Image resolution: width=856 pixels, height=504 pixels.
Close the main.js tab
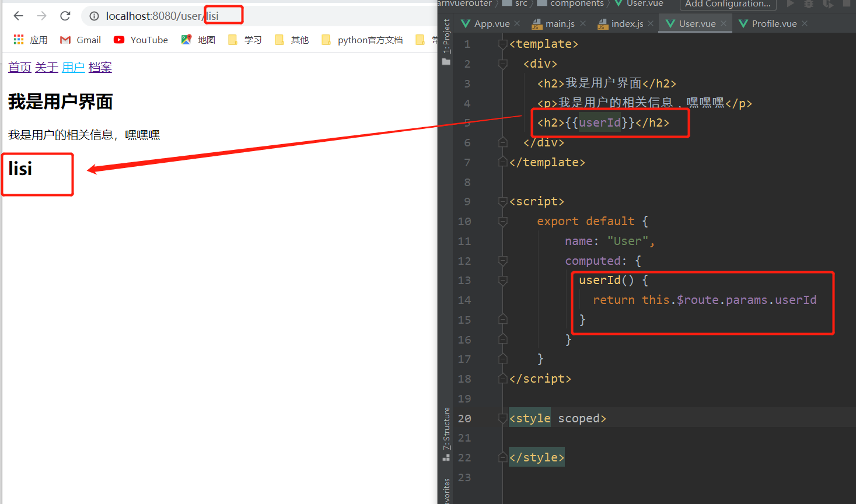(x=583, y=23)
